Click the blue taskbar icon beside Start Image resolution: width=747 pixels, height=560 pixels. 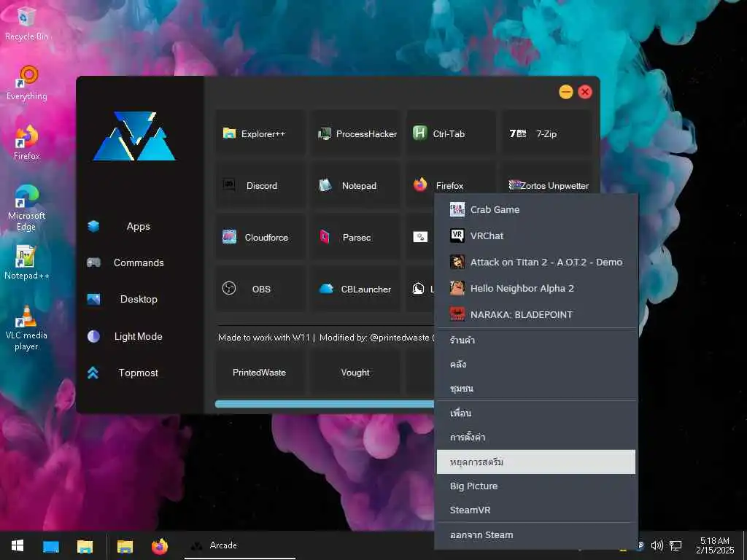tap(51, 545)
